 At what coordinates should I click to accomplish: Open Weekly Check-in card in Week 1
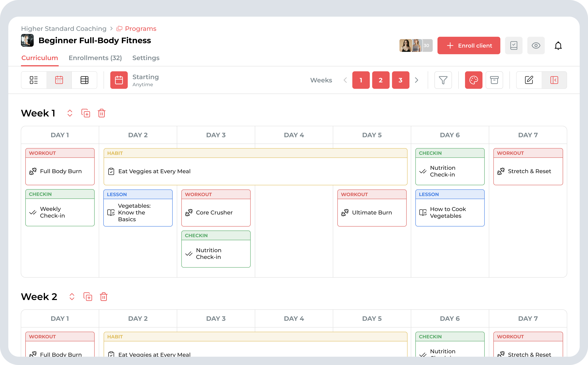click(60, 208)
